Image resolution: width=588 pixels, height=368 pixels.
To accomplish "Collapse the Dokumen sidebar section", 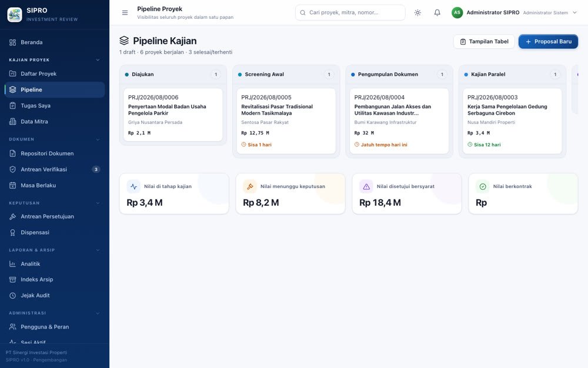I will (98, 139).
